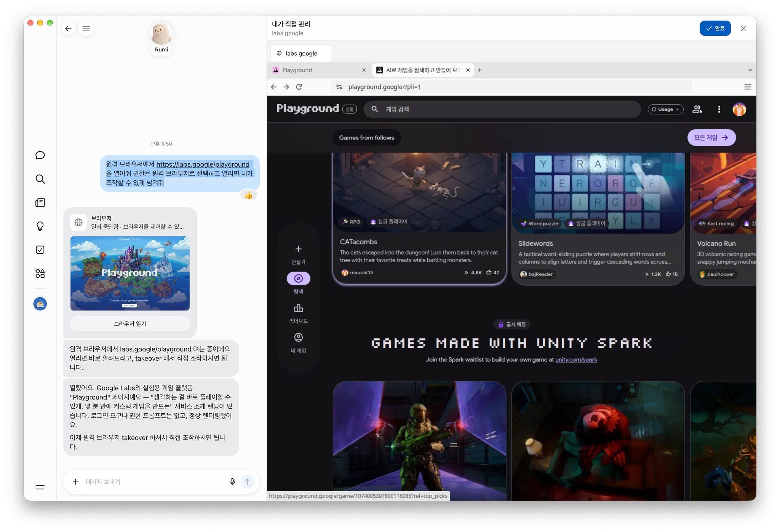The image size is (780, 532).
Task: Open the shapes apps sidebar icon
Action: (40, 273)
